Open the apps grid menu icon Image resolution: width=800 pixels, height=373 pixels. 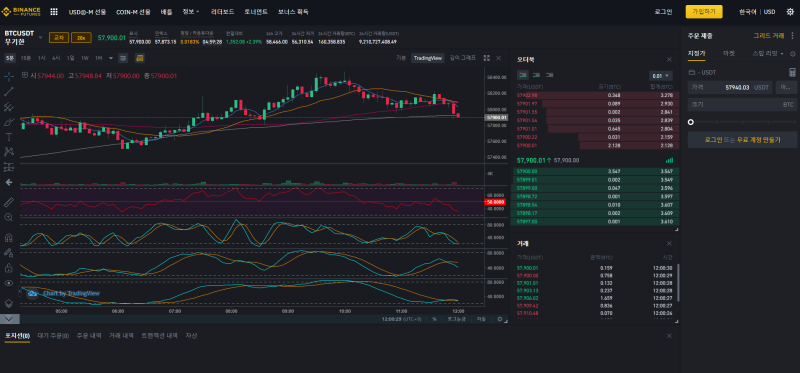click(x=54, y=11)
